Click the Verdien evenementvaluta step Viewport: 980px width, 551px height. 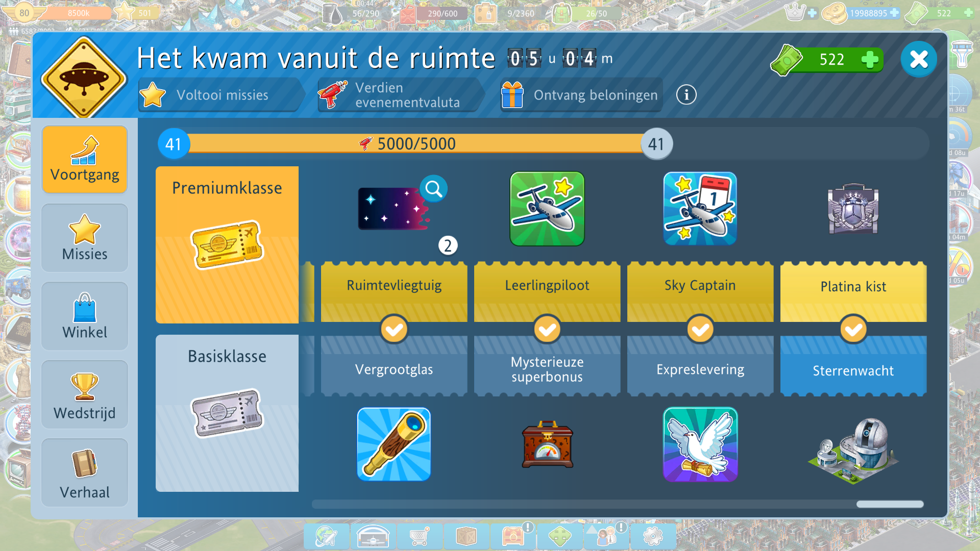(400, 95)
